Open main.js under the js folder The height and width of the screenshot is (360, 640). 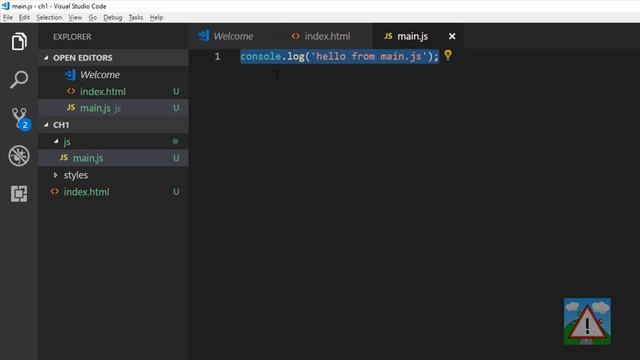point(113,158)
